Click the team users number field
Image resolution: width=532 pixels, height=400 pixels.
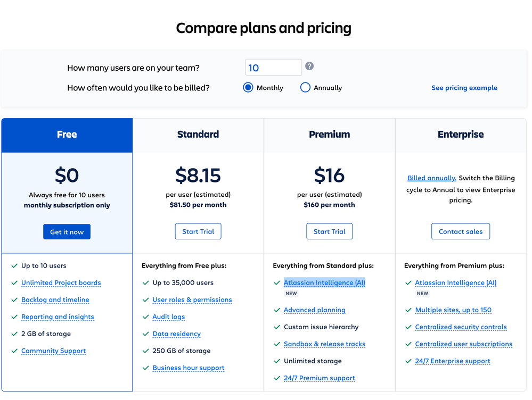[274, 68]
